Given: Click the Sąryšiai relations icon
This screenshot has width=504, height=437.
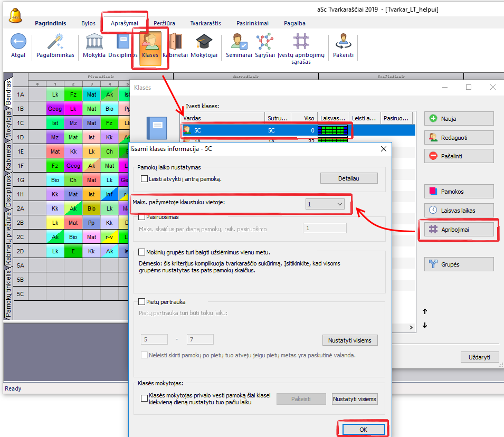Looking at the screenshot, I should (x=264, y=42).
